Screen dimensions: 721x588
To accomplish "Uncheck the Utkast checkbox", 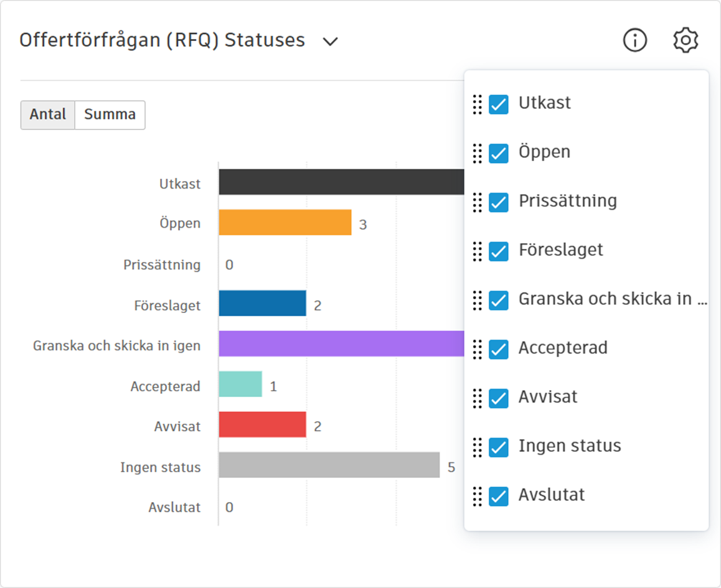I will pyautogui.click(x=499, y=104).
